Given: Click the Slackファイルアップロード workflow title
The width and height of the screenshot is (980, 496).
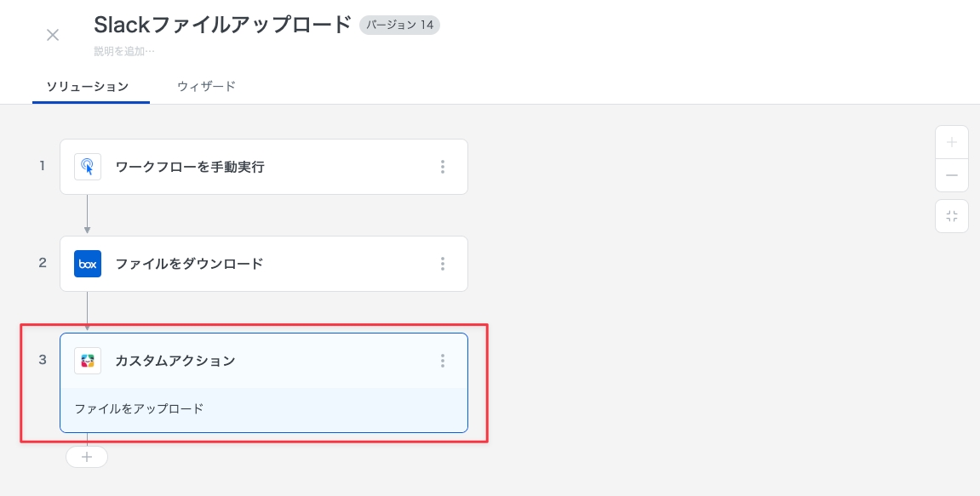Looking at the screenshot, I should (222, 25).
